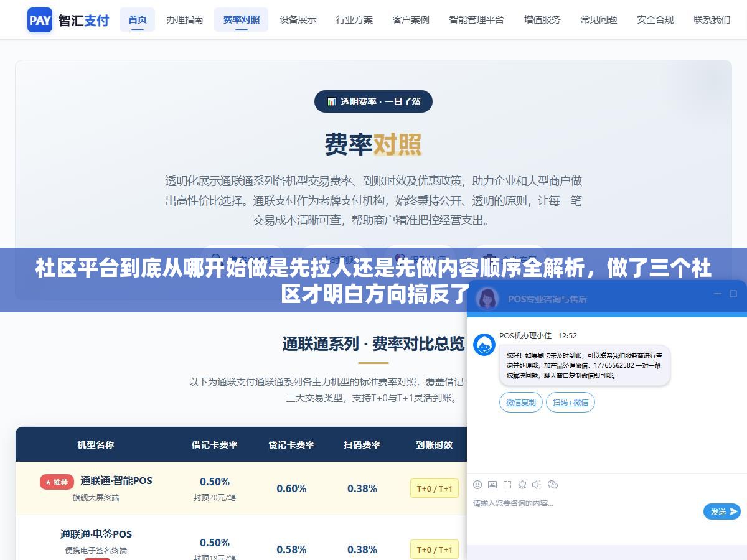Click POS专业咨询与售后 chat title
747x560 pixels.
tap(547, 299)
